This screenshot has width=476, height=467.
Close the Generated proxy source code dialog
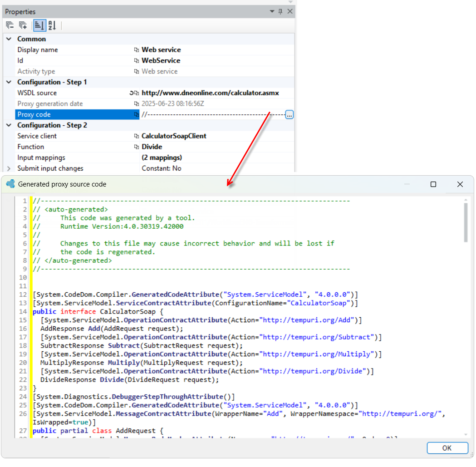(460, 184)
